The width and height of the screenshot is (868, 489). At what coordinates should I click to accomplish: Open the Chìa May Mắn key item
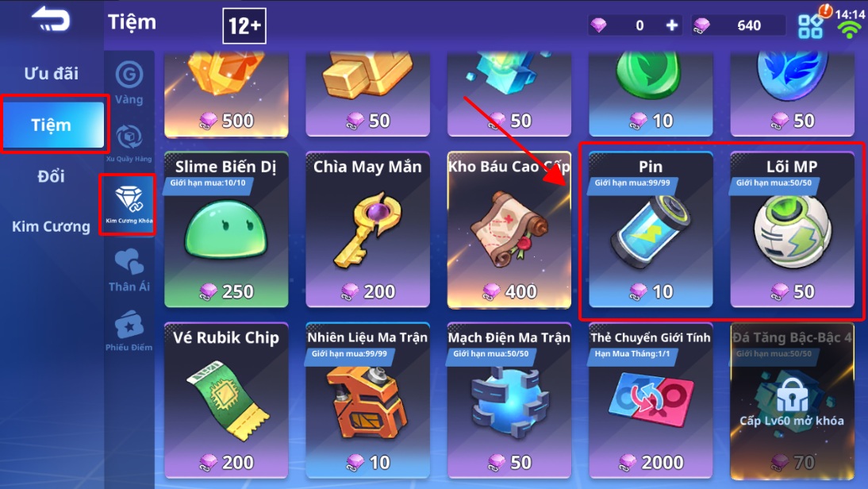pos(367,230)
